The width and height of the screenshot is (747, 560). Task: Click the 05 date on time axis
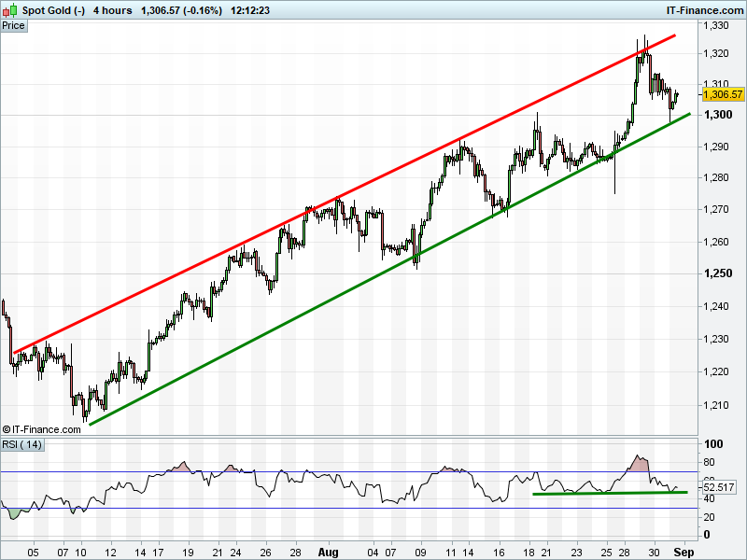[33, 553]
